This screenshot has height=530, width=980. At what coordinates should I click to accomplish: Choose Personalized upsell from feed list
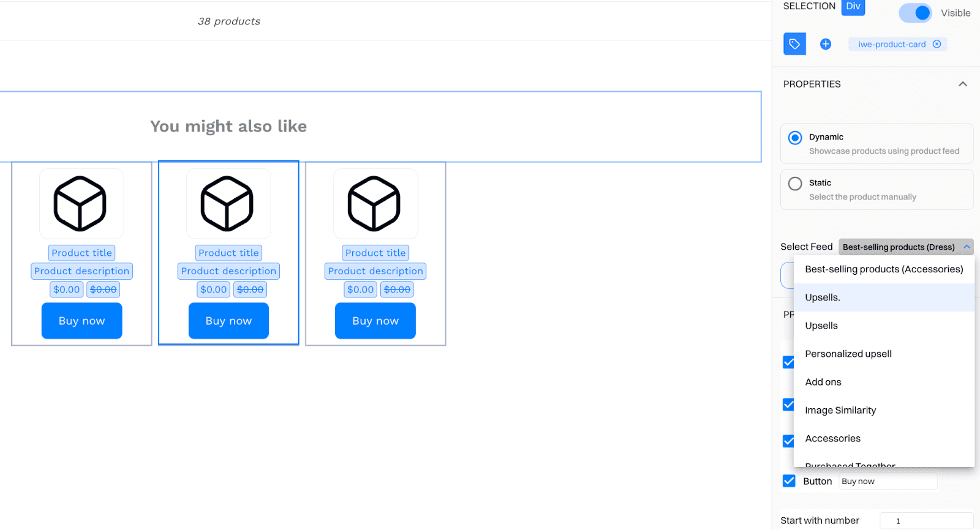848,354
